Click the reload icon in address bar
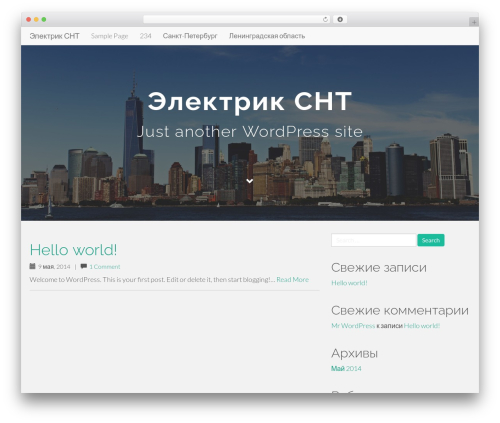 pos(325,20)
